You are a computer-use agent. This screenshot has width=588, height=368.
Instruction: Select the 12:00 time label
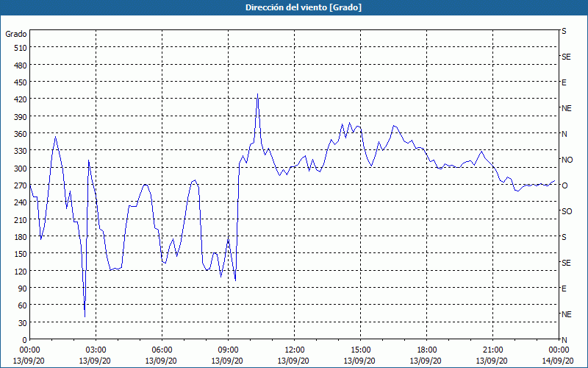point(295,350)
